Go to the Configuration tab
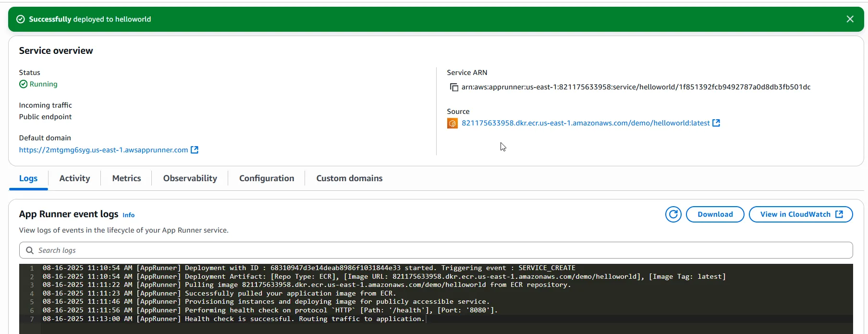This screenshot has width=868, height=334. 267,178
